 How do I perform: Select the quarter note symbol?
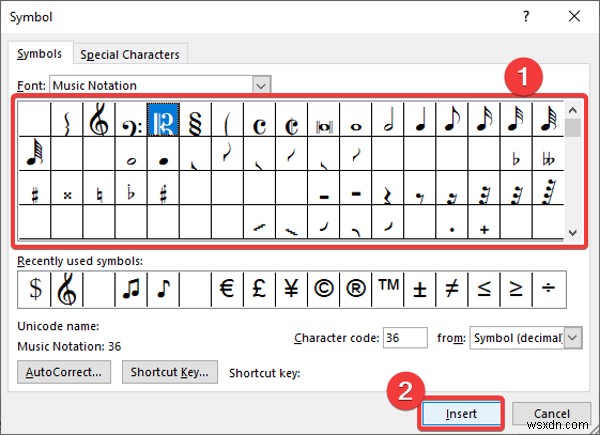[x=420, y=119]
